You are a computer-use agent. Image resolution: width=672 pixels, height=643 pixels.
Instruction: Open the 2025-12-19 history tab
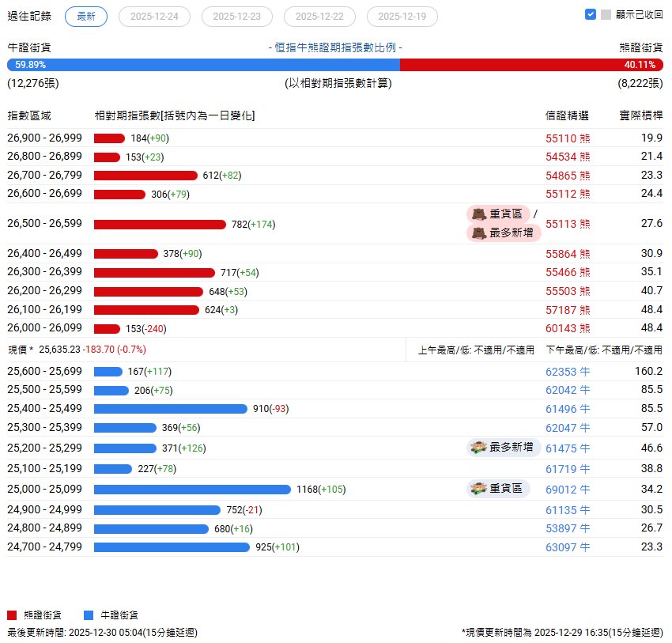pos(402,16)
